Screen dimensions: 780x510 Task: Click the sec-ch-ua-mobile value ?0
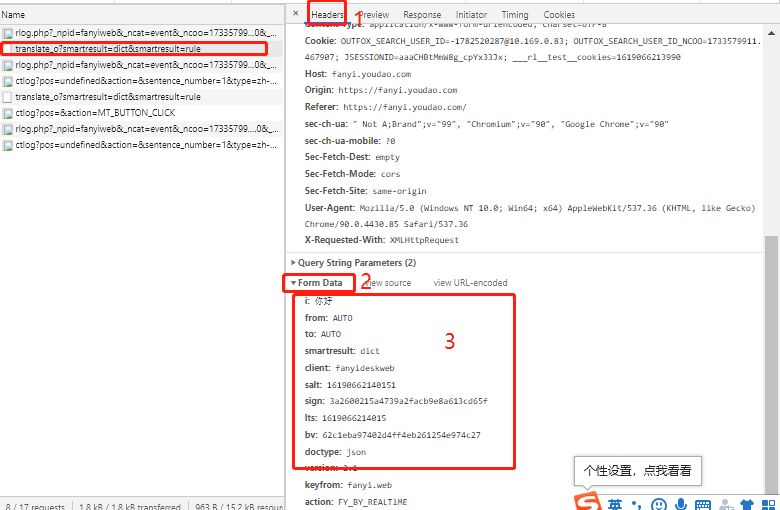[x=390, y=141]
